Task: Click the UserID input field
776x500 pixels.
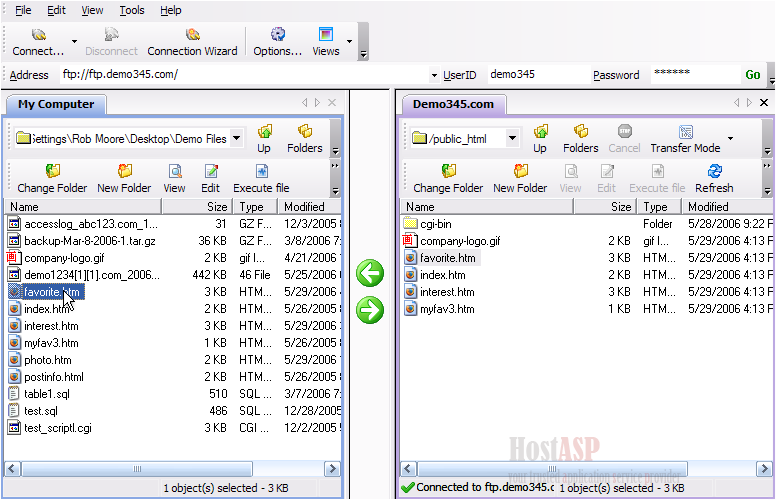Action: [x=538, y=74]
